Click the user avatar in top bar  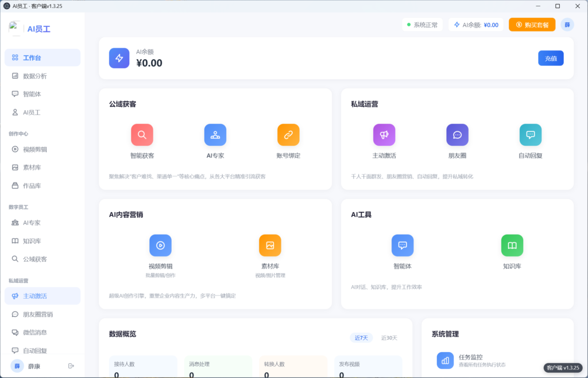[567, 25]
